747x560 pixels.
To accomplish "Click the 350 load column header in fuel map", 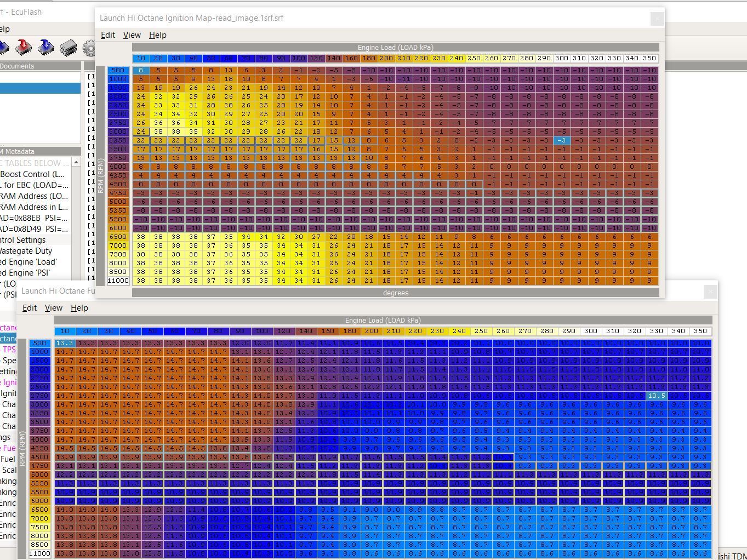I will coord(700,332).
